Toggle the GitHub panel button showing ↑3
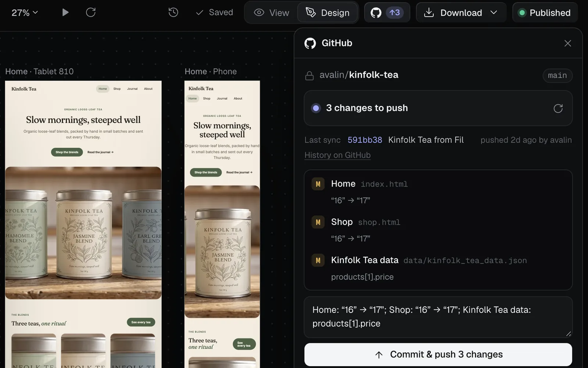Image resolution: width=588 pixels, height=368 pixels. pos(387,13)
